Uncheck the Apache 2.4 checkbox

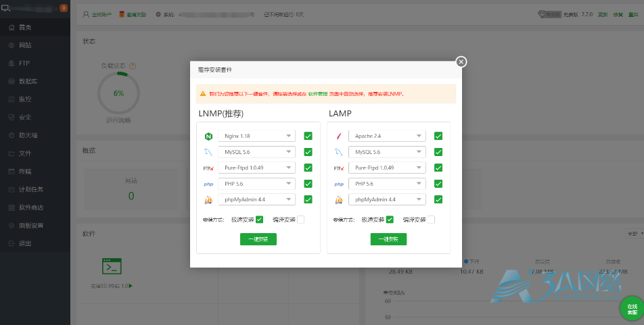tap(438, 136)
